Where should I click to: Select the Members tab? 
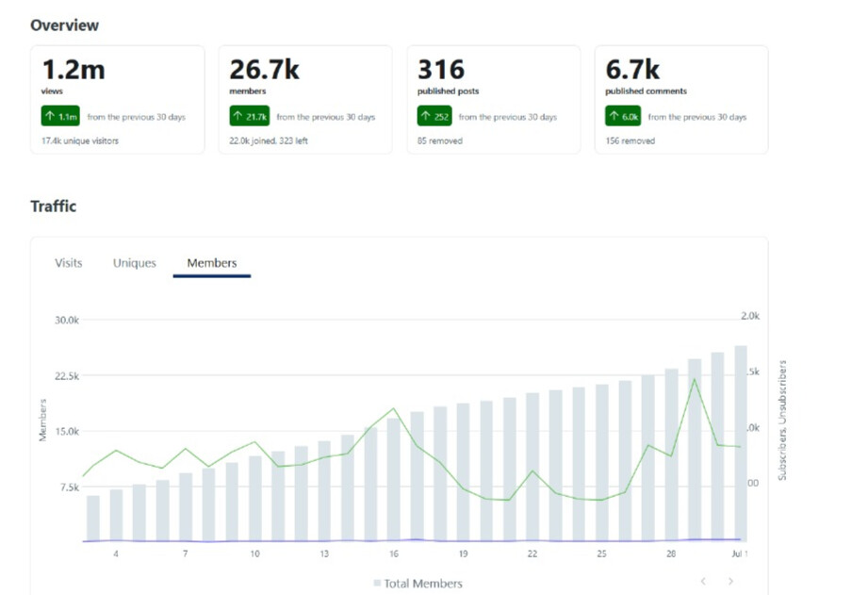212,263
